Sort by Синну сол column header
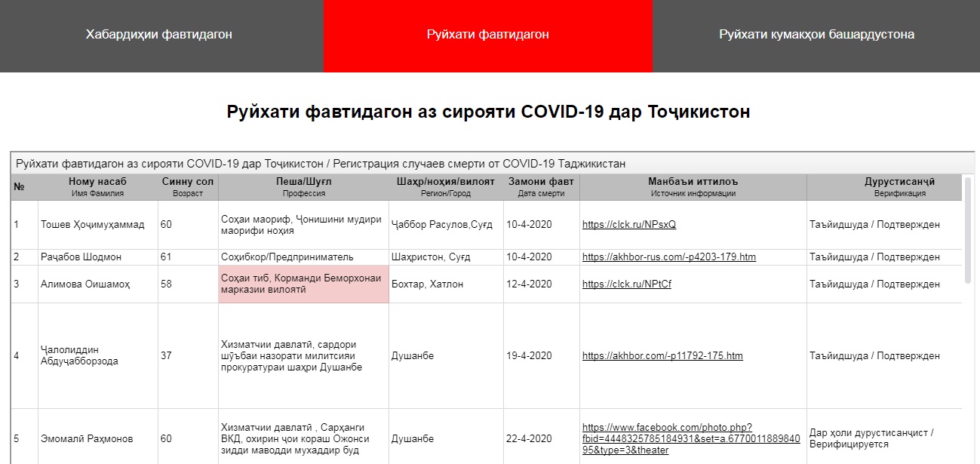The height and width of the screenshot is (464, 980). pyautogui.click(x=188, y=186)
